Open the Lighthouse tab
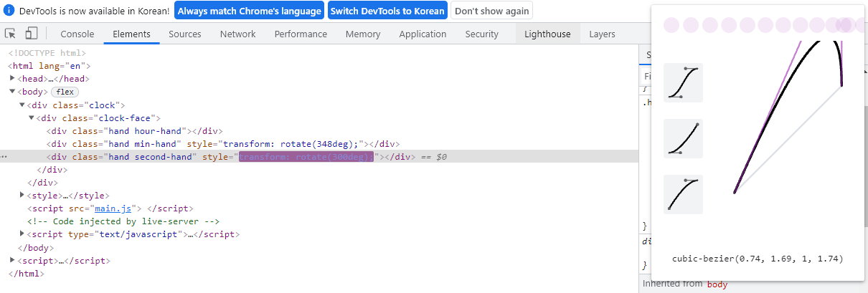 point(547,34)
